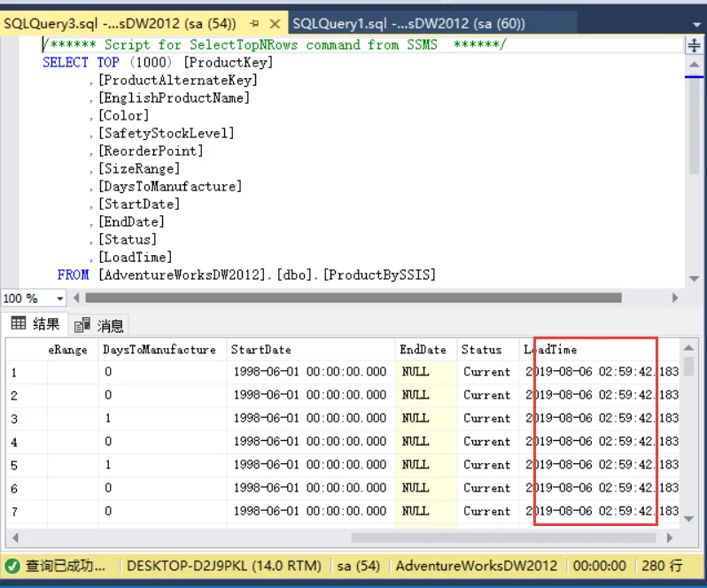
Task: Click results grid scroll up arrow
Action: click(x=688, y=347)
